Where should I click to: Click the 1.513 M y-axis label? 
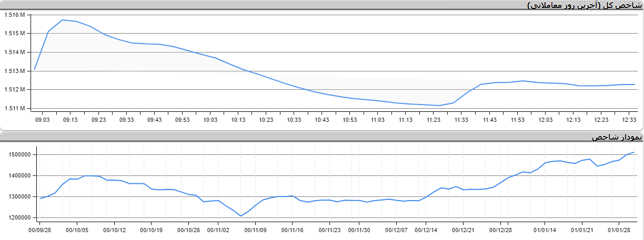tap(14, 71)
